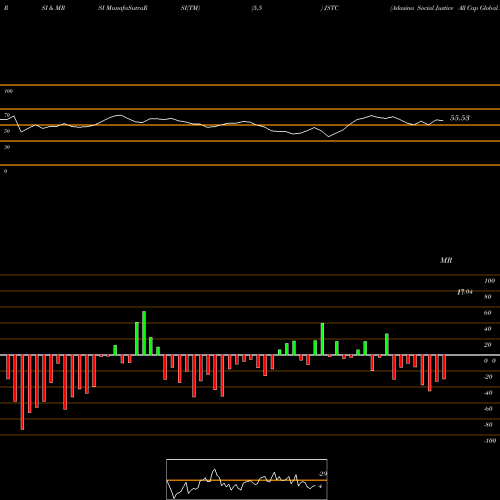
Task: Click the 'SI MunafaSutraR' header text
Action: click(x=123, y=8)
